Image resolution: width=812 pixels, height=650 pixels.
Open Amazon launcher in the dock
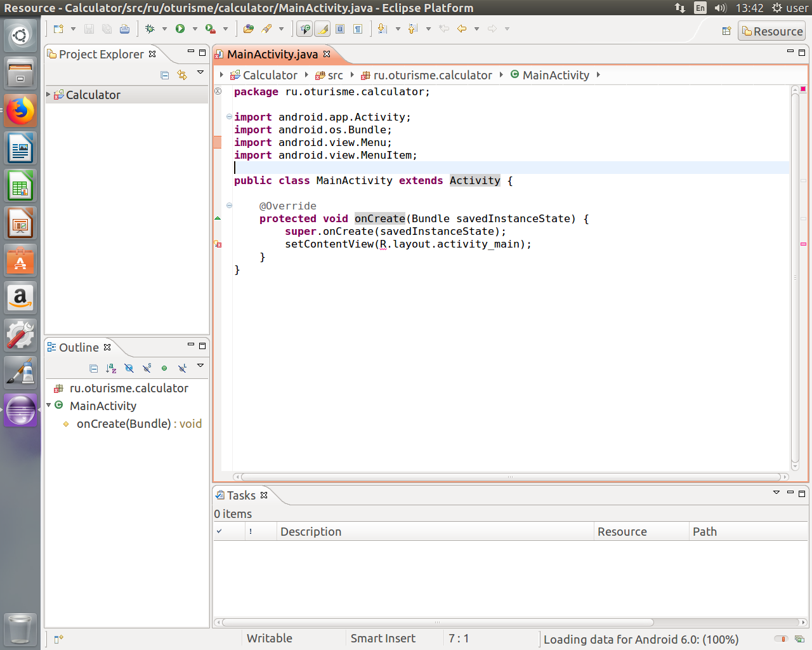click(x=20, y=298)
